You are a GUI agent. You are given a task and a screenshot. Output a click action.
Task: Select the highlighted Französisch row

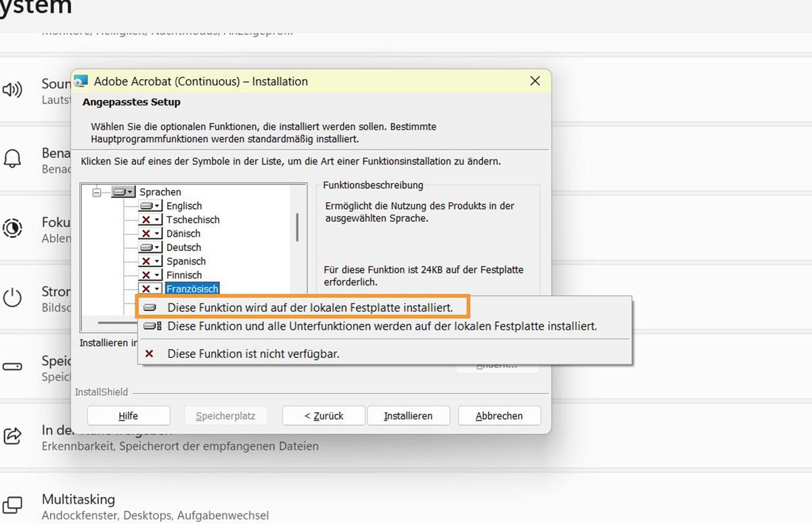tap(193, 289)
